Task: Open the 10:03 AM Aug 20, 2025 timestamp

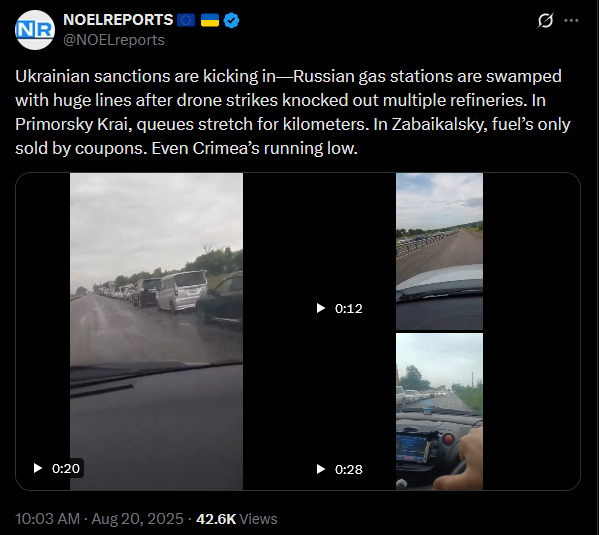Action: click(99, 519)
